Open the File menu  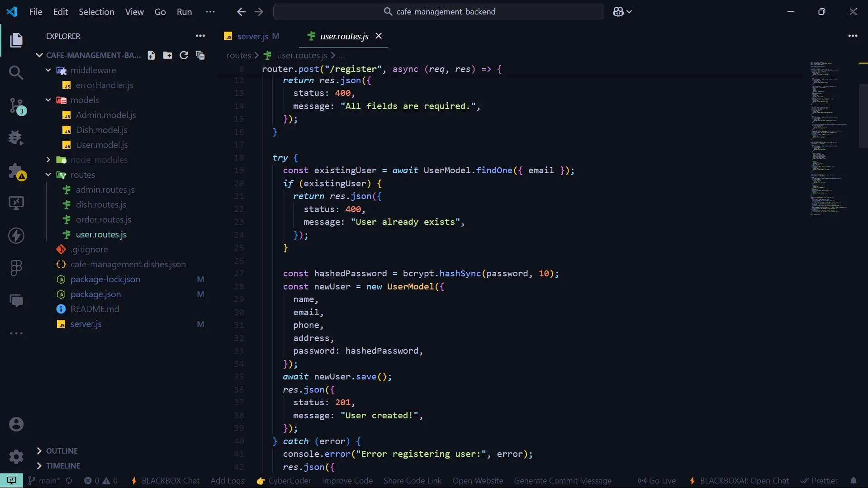36,12
